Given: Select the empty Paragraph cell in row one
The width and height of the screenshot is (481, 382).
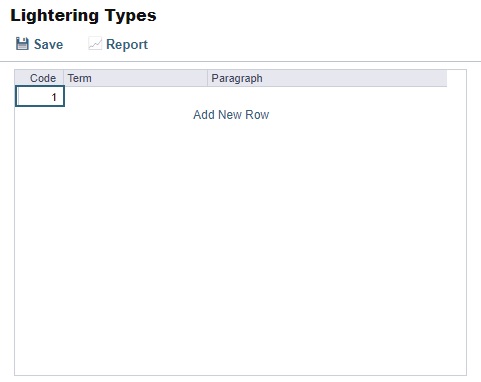Looking at the screenshot, I should click(x=327, y=97).
